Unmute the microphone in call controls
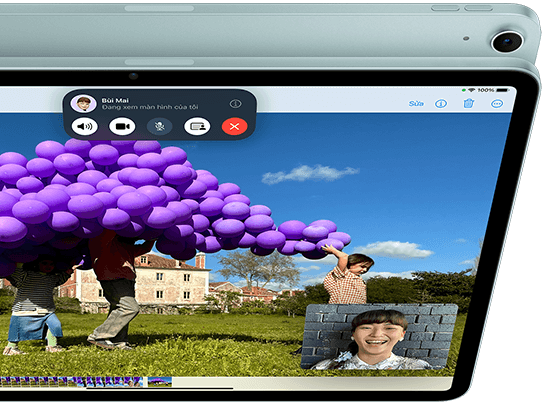 tap(159, 126)
